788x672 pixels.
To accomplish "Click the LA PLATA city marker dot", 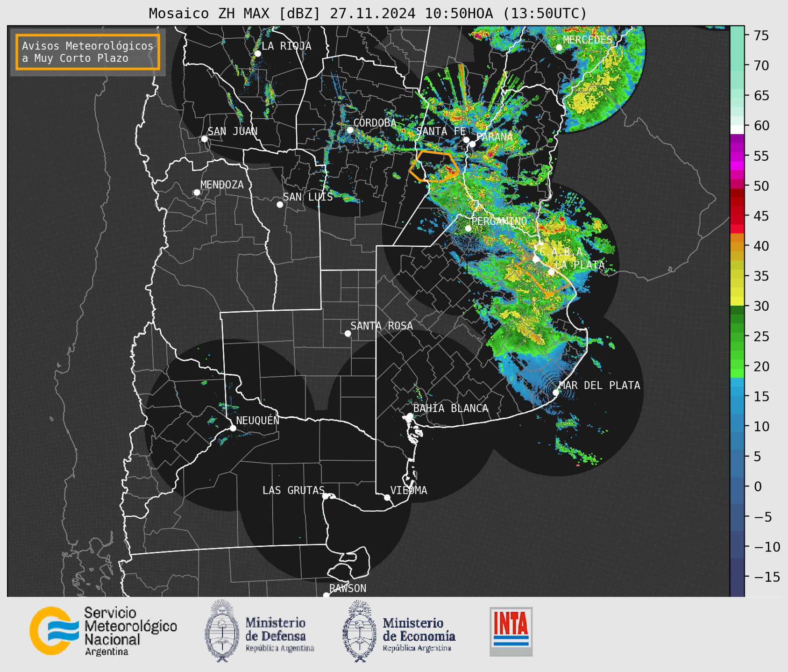I will (x=551, y=272).
